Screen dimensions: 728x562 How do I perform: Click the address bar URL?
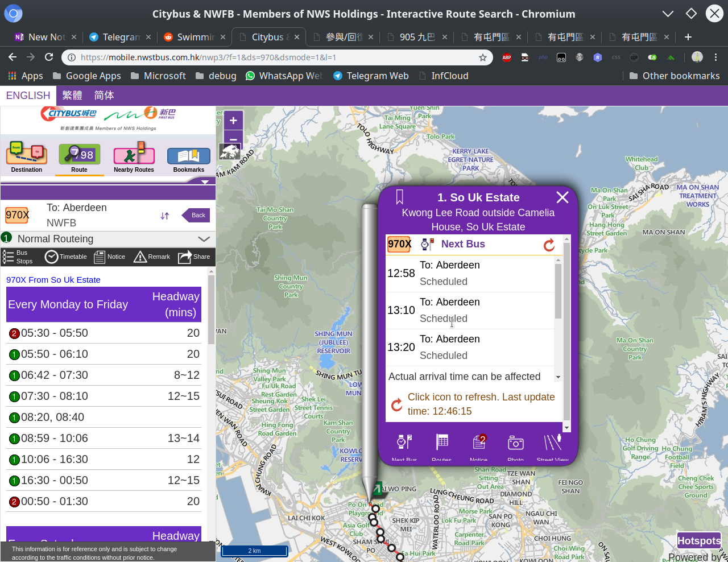(x=208, y=57)
